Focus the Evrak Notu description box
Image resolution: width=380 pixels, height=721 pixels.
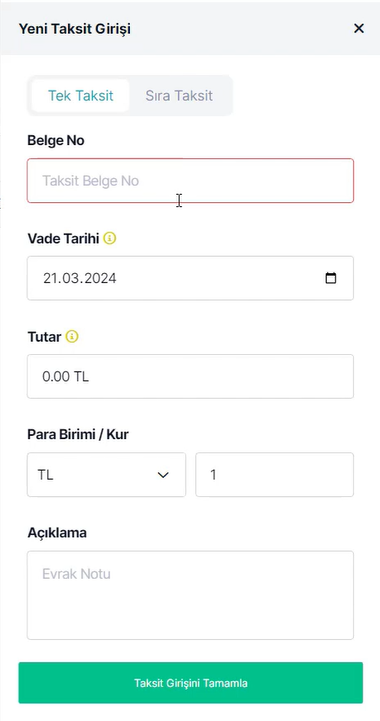point(190,595)
